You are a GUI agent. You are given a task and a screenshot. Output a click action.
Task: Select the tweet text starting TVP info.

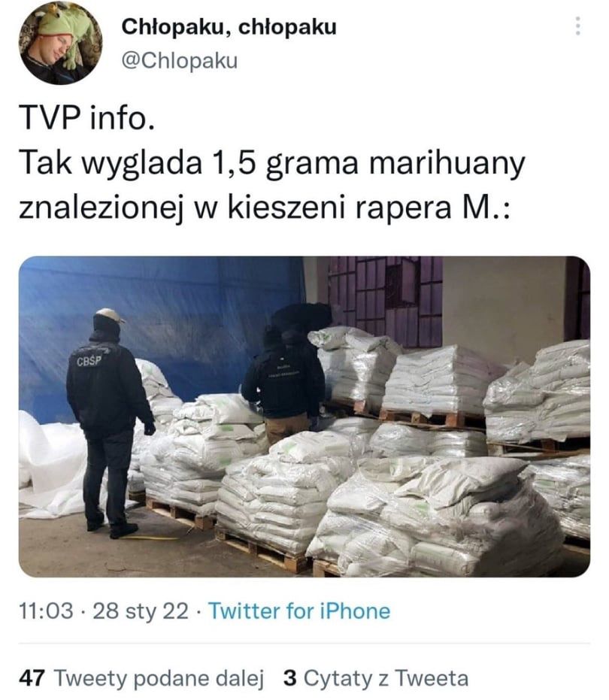(x=272, y=162)
